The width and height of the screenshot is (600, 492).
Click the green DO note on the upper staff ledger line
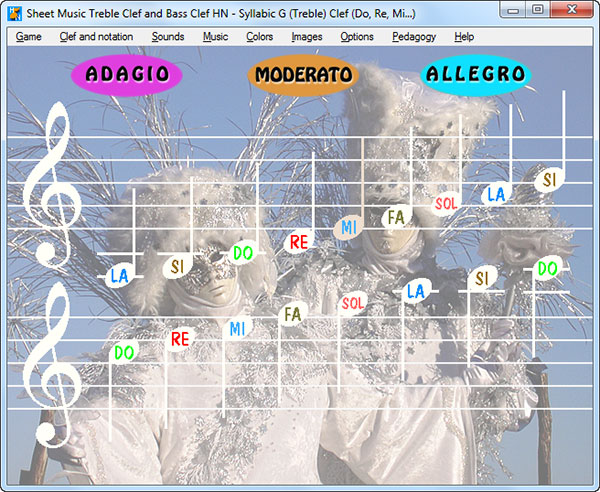243,253
